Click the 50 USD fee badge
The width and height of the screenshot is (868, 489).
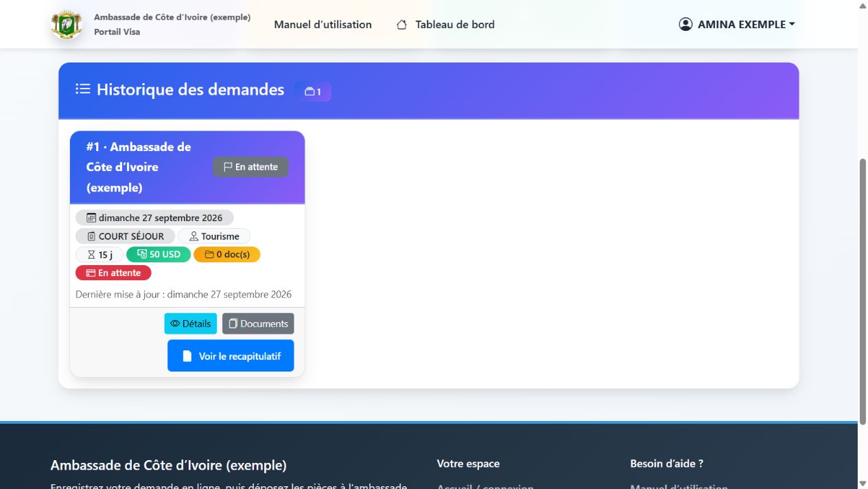click(x=159, y=255)
